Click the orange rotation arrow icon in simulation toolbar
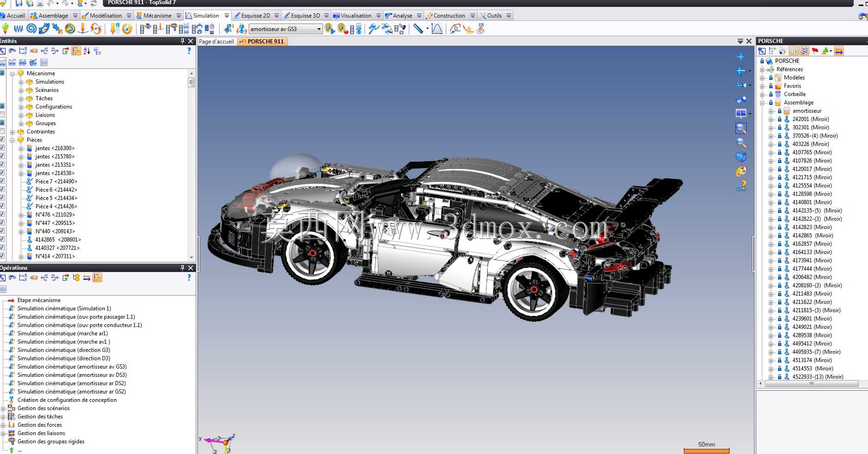This screenshot has height=454, width=868. coord(127,29)
